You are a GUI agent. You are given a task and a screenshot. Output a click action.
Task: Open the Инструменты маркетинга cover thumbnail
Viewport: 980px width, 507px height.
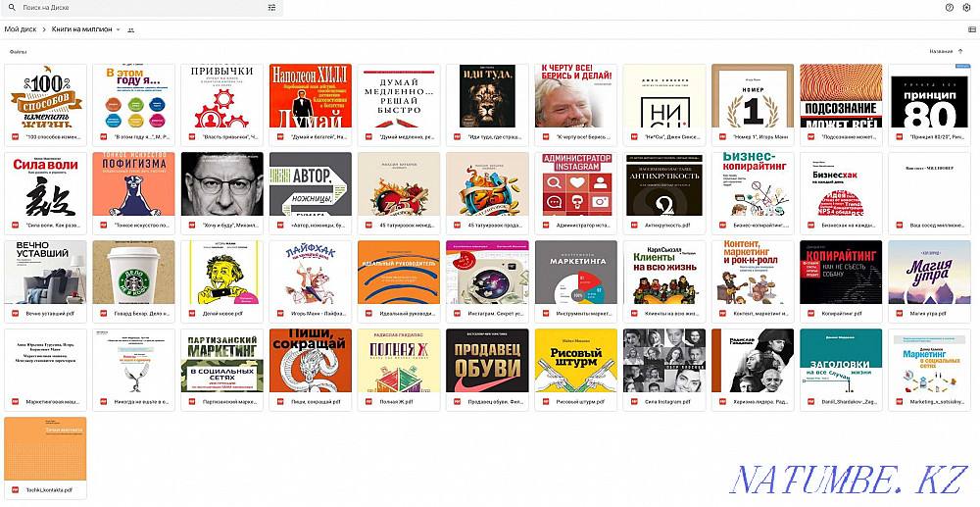coord(575,273)
